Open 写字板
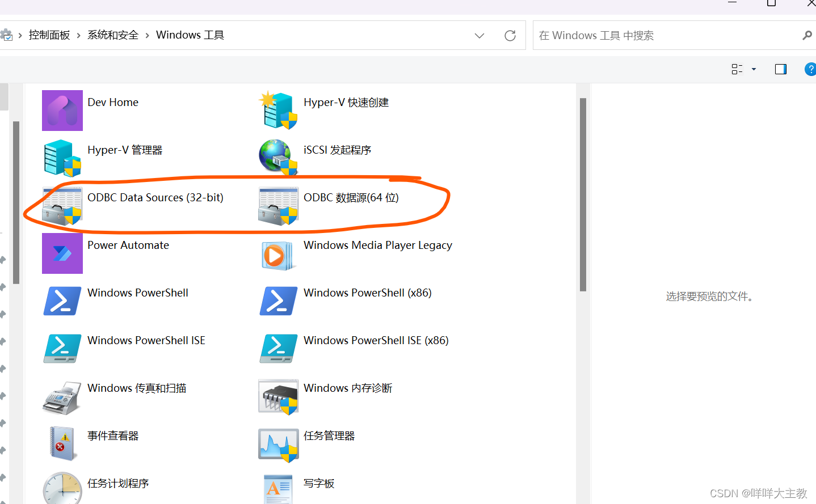The height and width of the screenshot is (504, 816). tap(319, 483)
